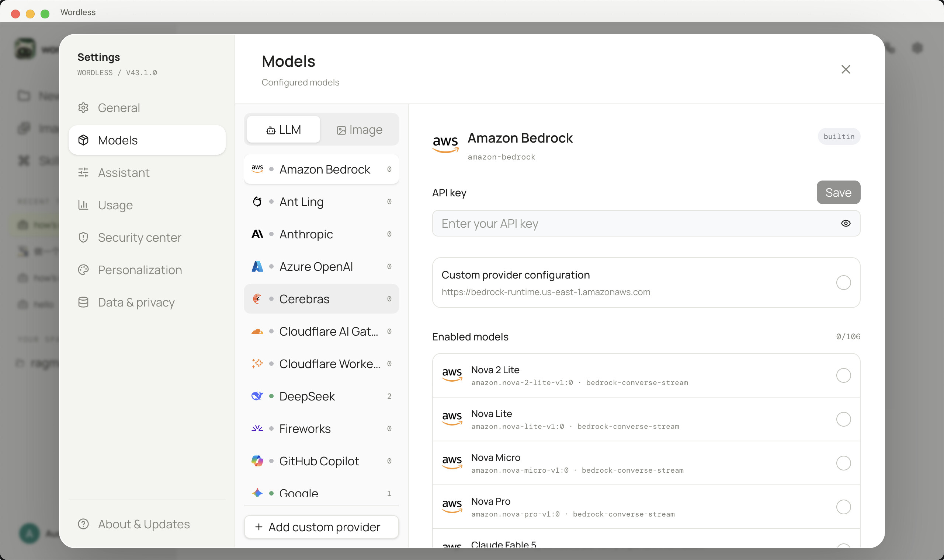Click the WORDLESS / V43.1.0 version label
This screenshot has width=944, height=560.
pos(117,73)
